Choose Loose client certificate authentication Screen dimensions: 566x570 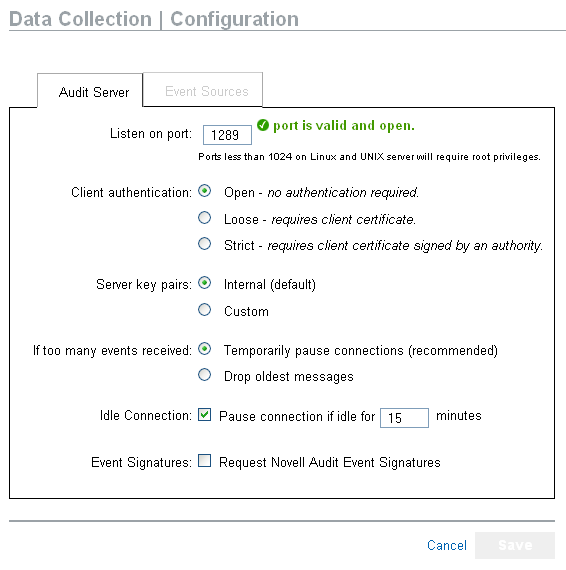tap(204, 218)
